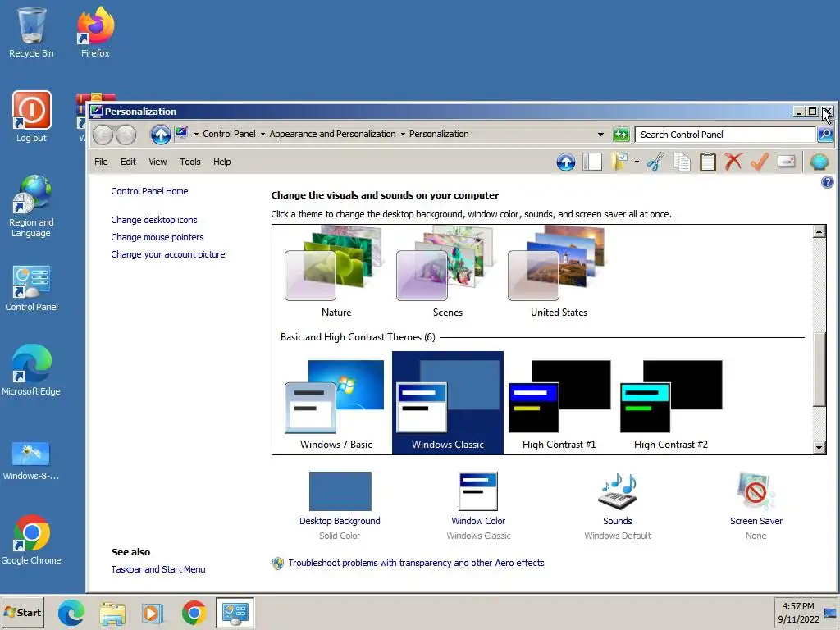The width and height of the screenshot is (840, 630).
Task: Open Help via blue question mark
Action: [827, 183]
